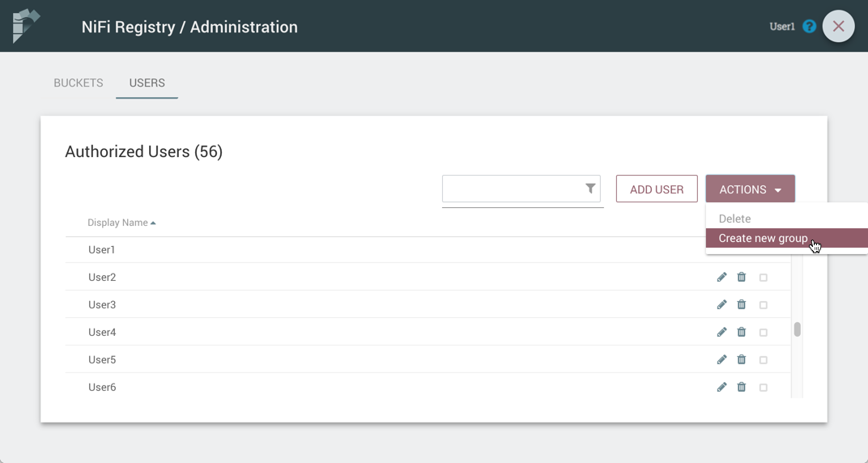This screenshot has width=868, height=463.
Task: Click the user list scrollbar thumb
Action: coord(798,329)
